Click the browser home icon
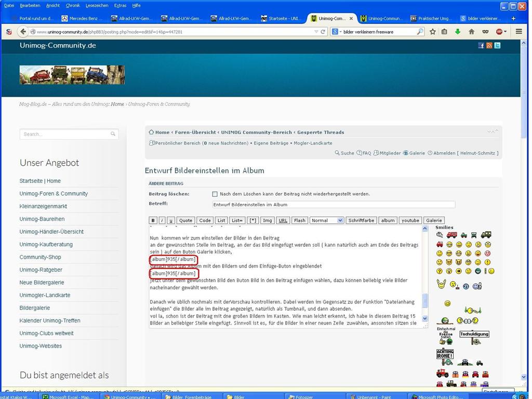Screen dimensions: 532x399 click(x=472, y=32)
